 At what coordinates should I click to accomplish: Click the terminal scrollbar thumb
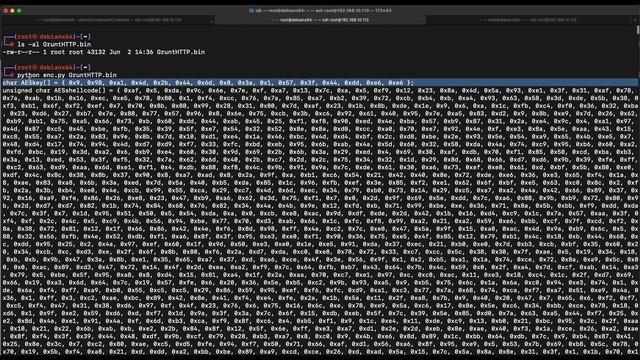(x=638, y=30)
